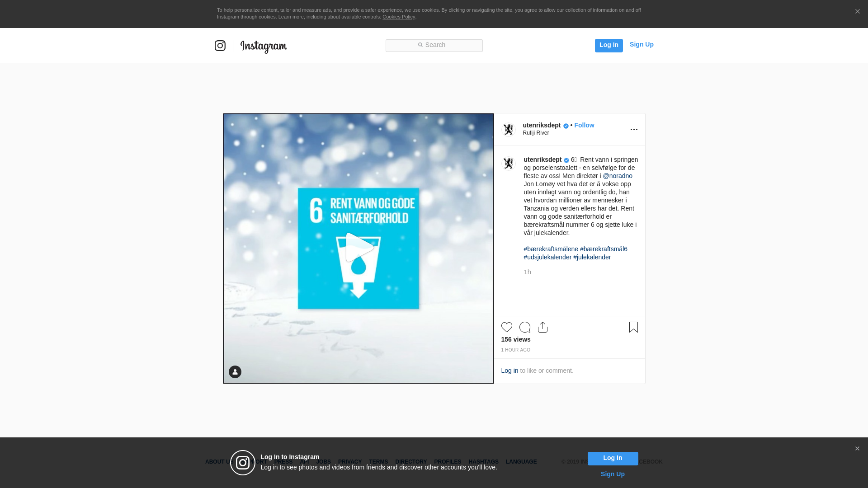Share the post using share icon
The width and height of the screenshot is (868, 488).
(x=542, y=327)
